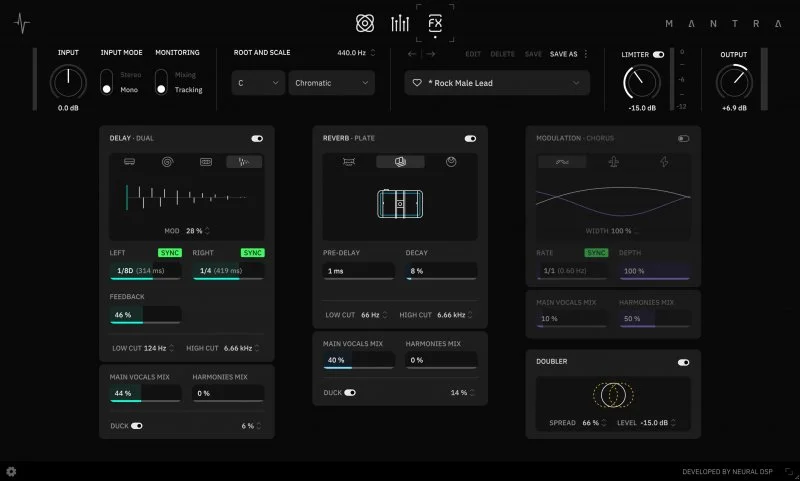The width and height of the screenshot is (800, 481).
Task: Select the FX section icon
Action: [435, 23]
